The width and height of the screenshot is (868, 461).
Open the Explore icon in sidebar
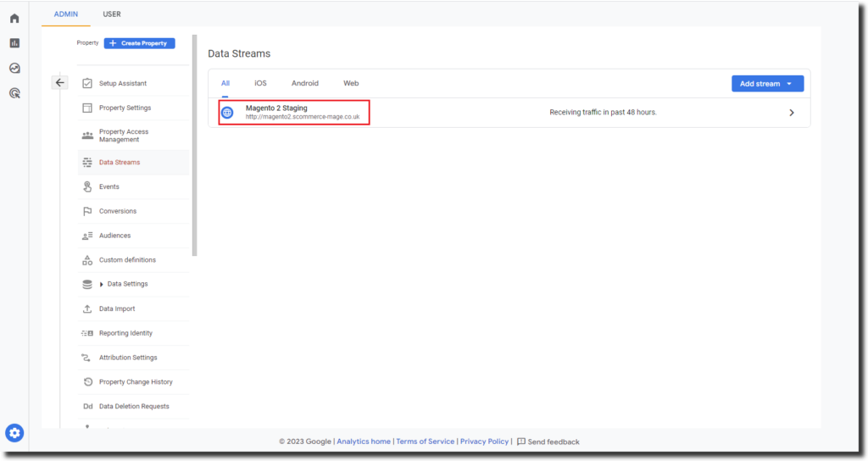coord(14,69)
